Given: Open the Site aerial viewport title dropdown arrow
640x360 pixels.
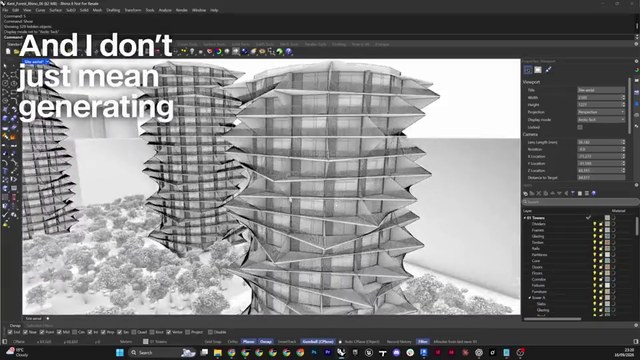Looking at the screenshot, I should (47, 62).
